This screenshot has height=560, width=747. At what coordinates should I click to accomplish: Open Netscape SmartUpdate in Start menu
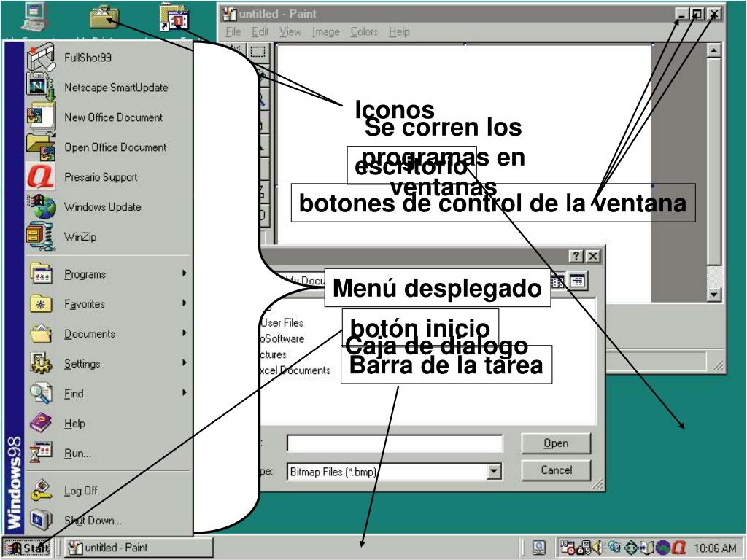point(108,87)
